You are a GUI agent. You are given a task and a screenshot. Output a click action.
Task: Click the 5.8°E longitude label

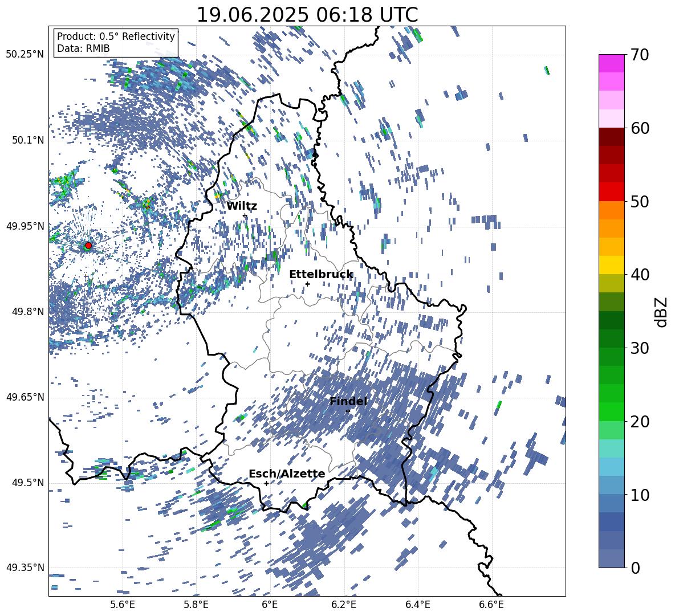pos(196,605)
